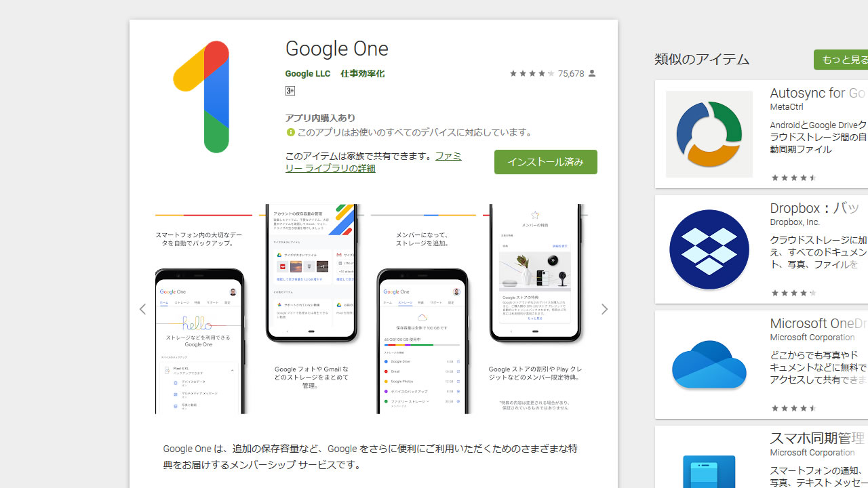Image resolution: width=868 pixels, height=488 pixels.
Task: Open the storage management screenshot thumbnail
Action: [x=312, y=309]
